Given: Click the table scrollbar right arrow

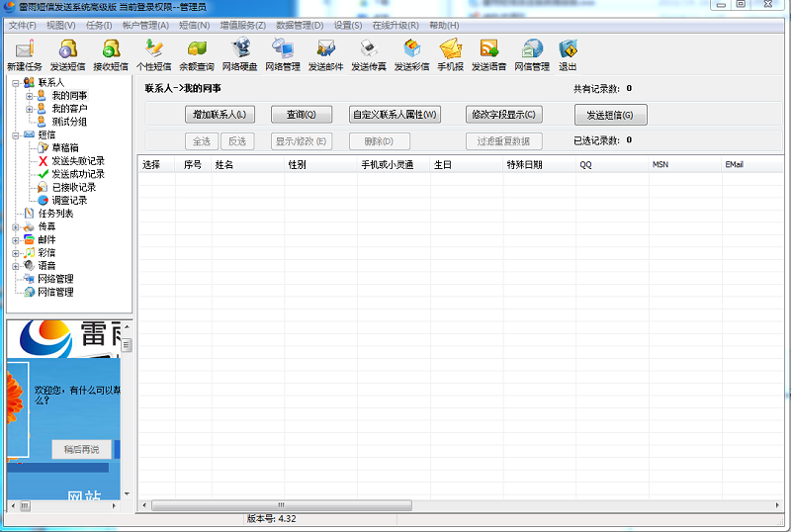Looking at the screenshot, I should 777,505.
